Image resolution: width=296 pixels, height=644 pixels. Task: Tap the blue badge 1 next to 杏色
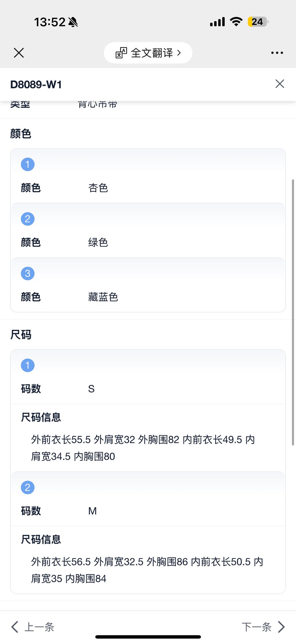click(x=27, y=164)
